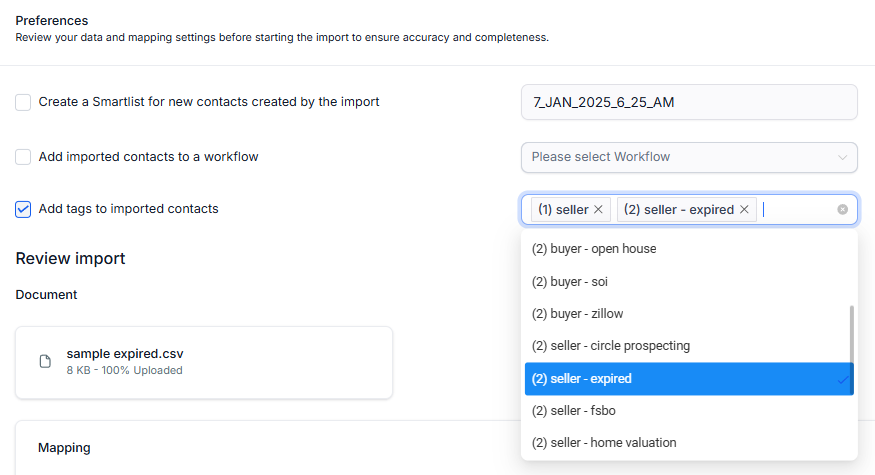Pick the '(2) buyer - zillow' tag option
Image resolution: width=875 pixels, height=475 pixels.
[577, 314]
